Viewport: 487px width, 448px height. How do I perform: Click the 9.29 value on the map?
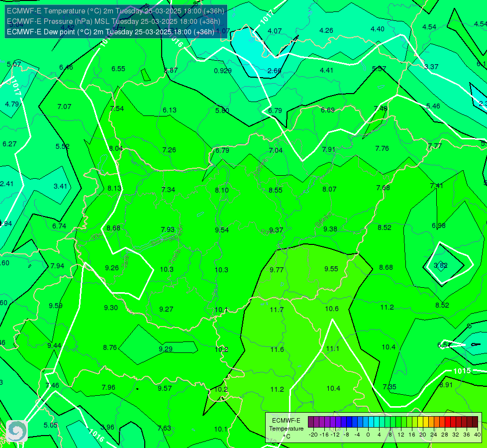point(166,349)
